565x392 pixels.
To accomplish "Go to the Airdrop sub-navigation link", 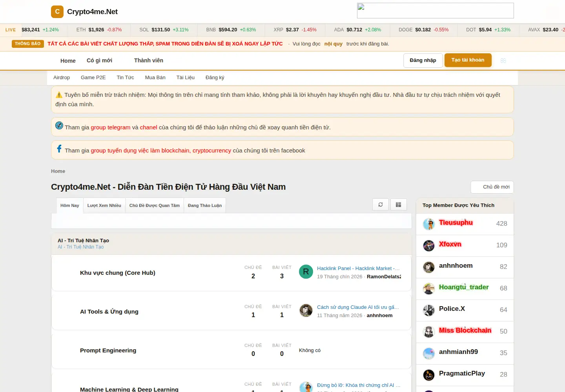I will coord(62,78).
